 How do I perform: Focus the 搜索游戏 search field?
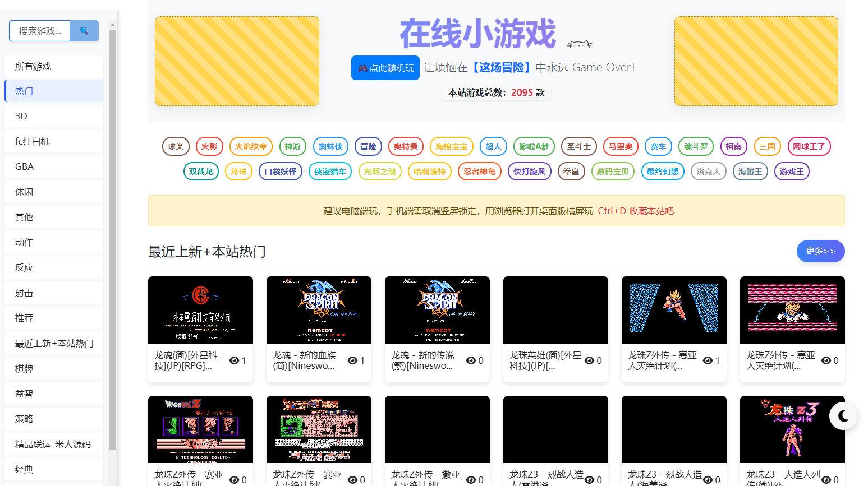(x=40, y=31)
